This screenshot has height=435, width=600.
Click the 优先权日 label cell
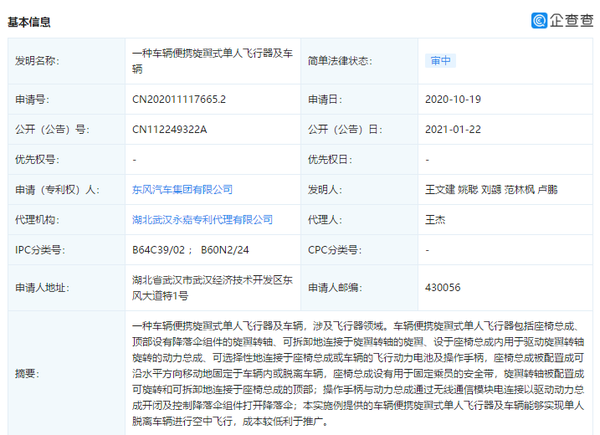(x=359, y=160)
